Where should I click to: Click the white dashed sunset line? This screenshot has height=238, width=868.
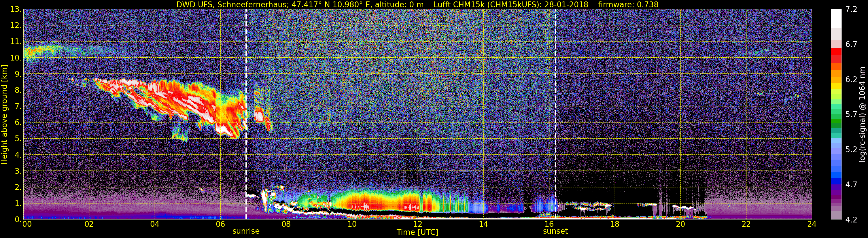coord(555,114)
